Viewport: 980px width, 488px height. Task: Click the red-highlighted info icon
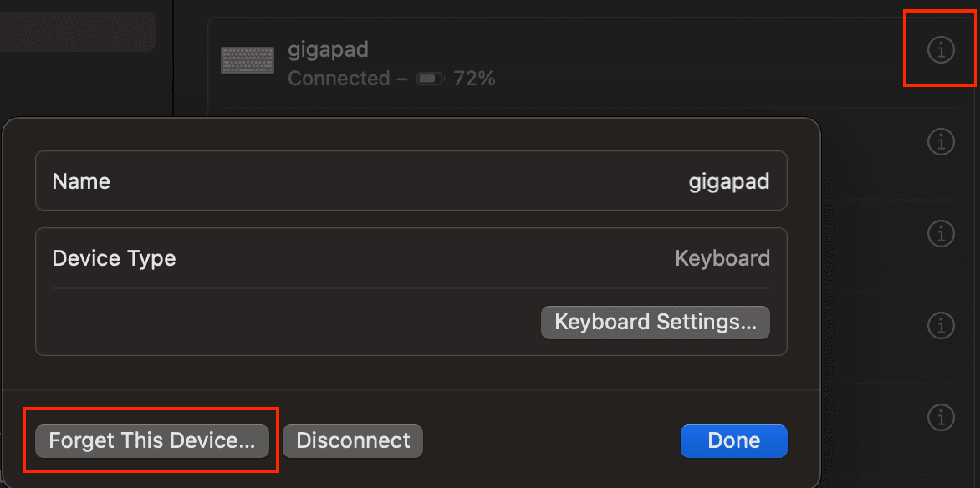pyautogui.click(x=940, y=50)
